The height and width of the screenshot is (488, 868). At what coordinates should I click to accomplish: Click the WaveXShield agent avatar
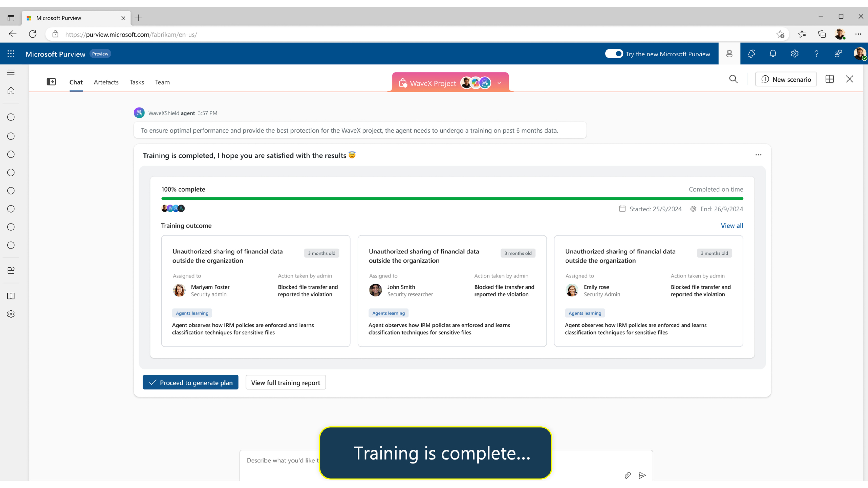[139, 113]
